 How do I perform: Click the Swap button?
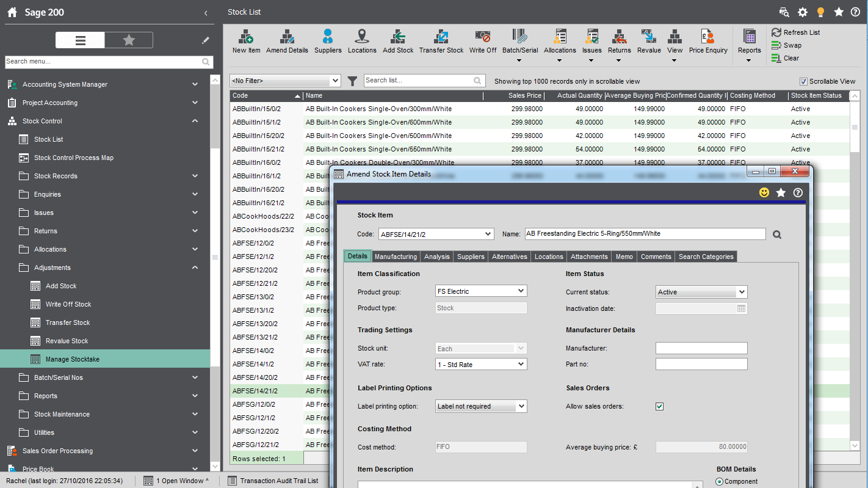click(x=786, y=45)
